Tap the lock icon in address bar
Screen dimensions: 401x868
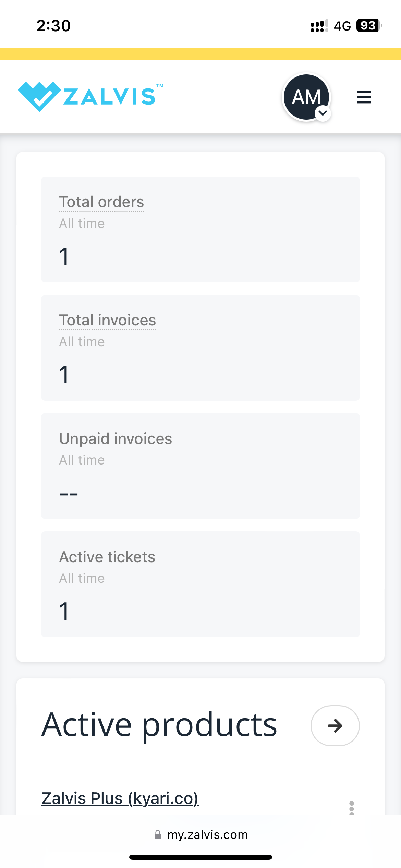pyautogui.click(x=158, y=834)
